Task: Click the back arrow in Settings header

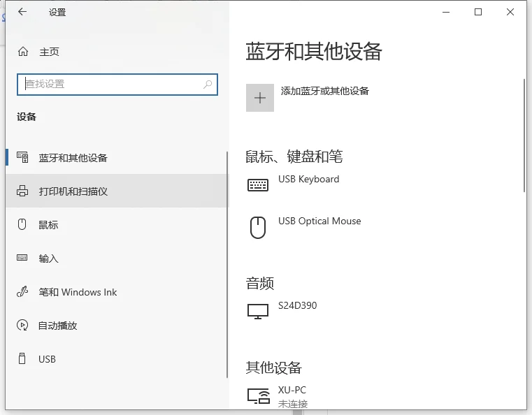Action: pos(22,12)
